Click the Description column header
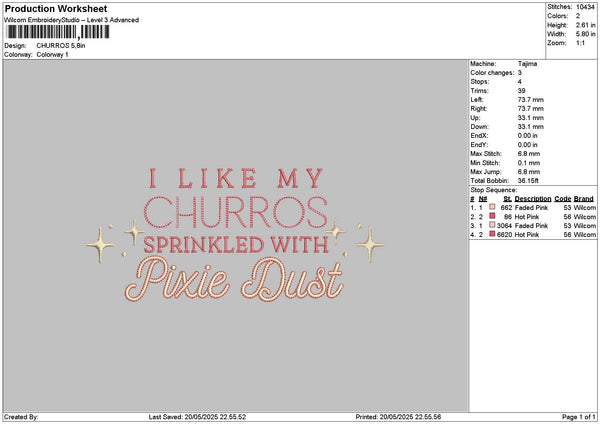 click(x=534, y=198)
